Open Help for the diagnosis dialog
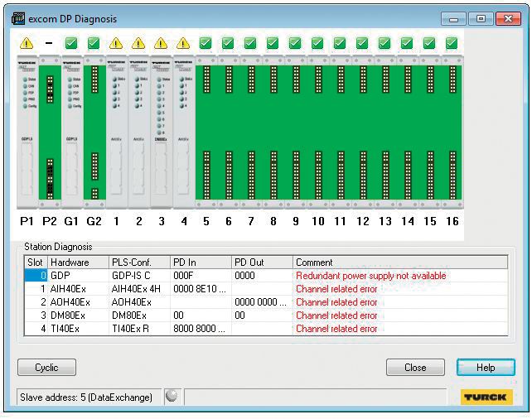Viewport: 532px width, 419px height. coord(486,368)
